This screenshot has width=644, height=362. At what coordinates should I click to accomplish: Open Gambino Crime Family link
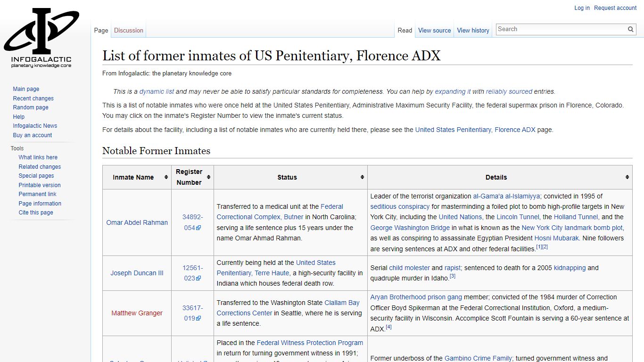click(x=478, y=358)
